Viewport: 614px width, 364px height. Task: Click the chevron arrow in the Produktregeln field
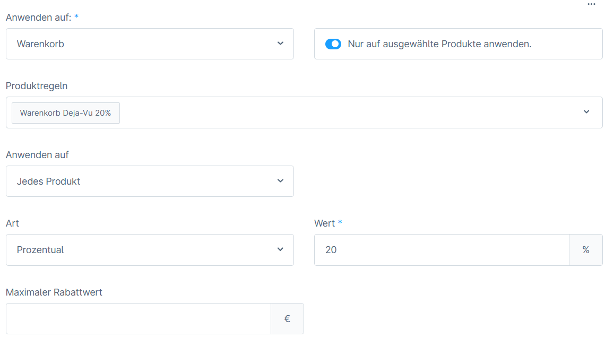click(x=586, y=112)
